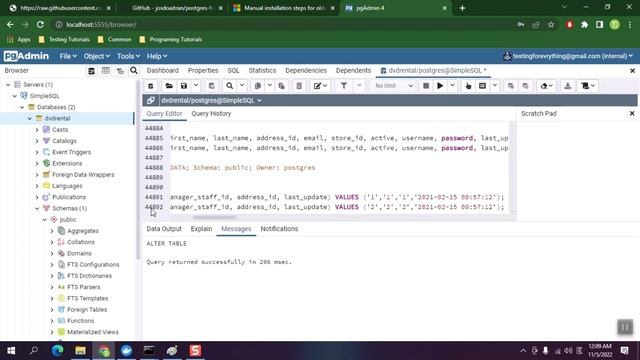The height and width of the screenshot is (360, 640).
Task: Switch to the Explain tab
Action: (x=201, y=229)
